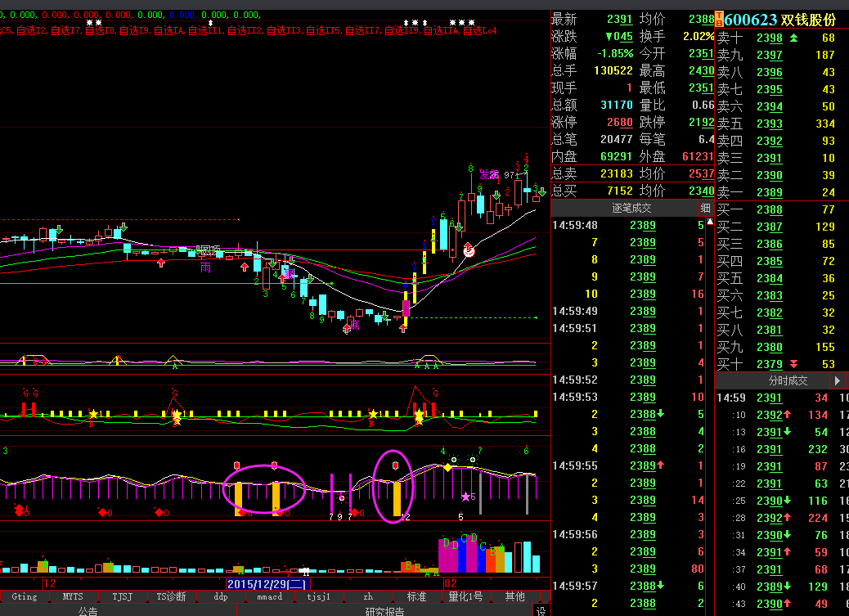Click the red double-down arrow on 买十 row
Screen dimensions: 849x616
[x=793, y=363]
